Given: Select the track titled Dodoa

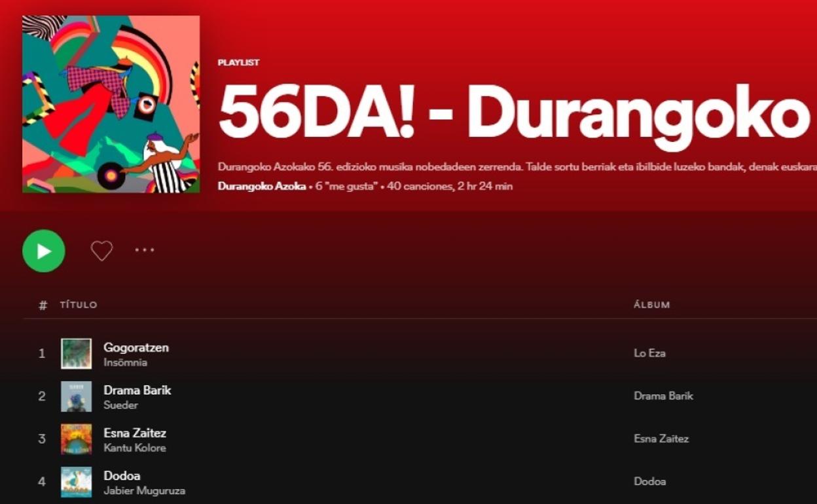Looking at the screenshot, I should coord(122,476).
